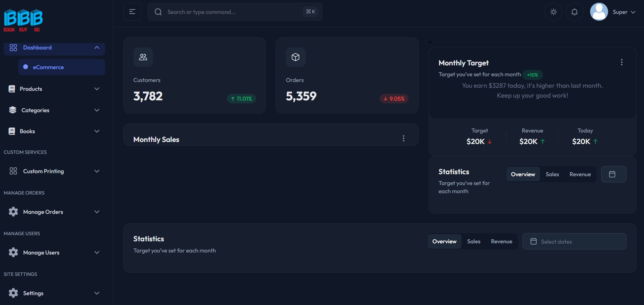Image resolution: width=644 pixels, height=305 pixels.
Task: Click the Select dates field
Action: point(574,242)
